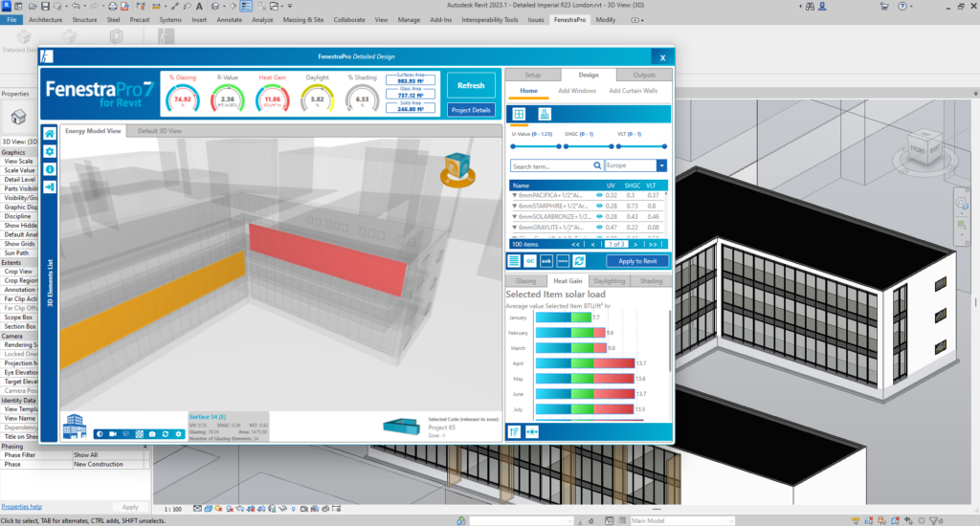The width and height of the screenshot is (980, 526).
Task: Toggle eye icon for 6mmSOLARBRONZE row
Action: tap(599, 216)
